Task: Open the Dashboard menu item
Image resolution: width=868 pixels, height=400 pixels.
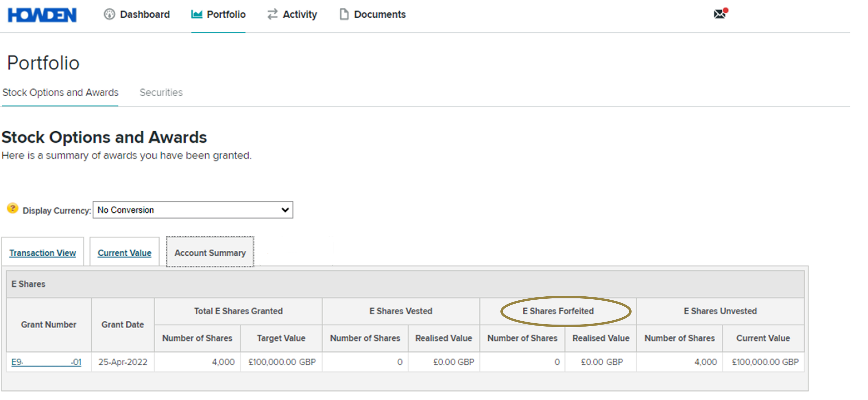Action: point(144,15)
